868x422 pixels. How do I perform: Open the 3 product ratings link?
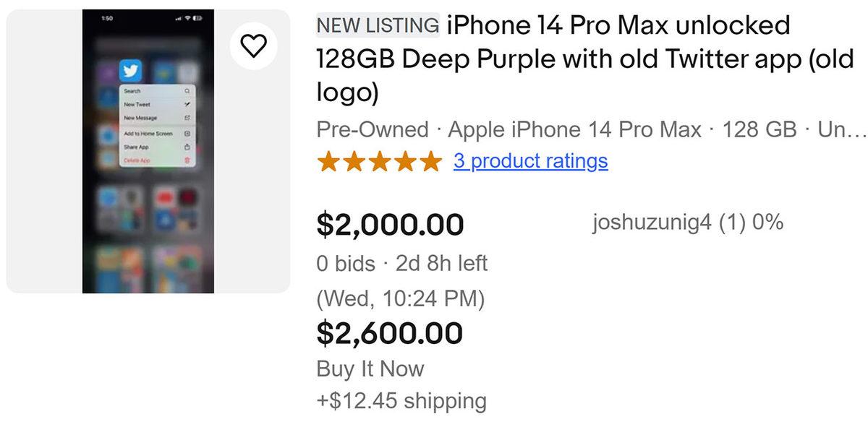tap(530, 160)
